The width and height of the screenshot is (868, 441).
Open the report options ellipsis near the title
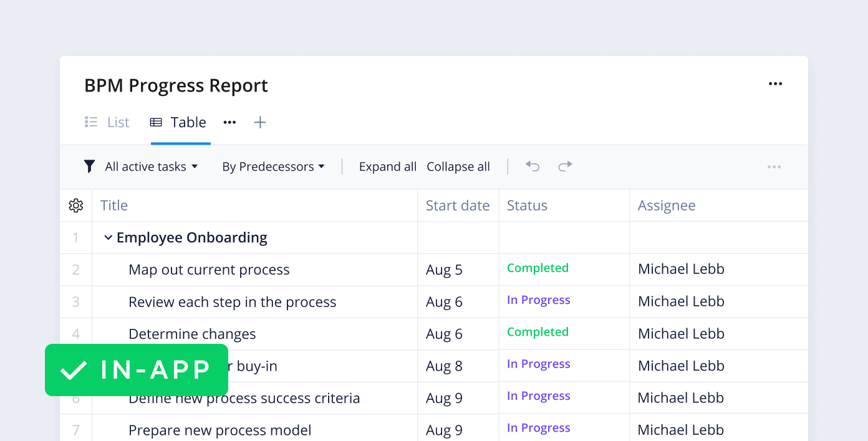(775, 83)
